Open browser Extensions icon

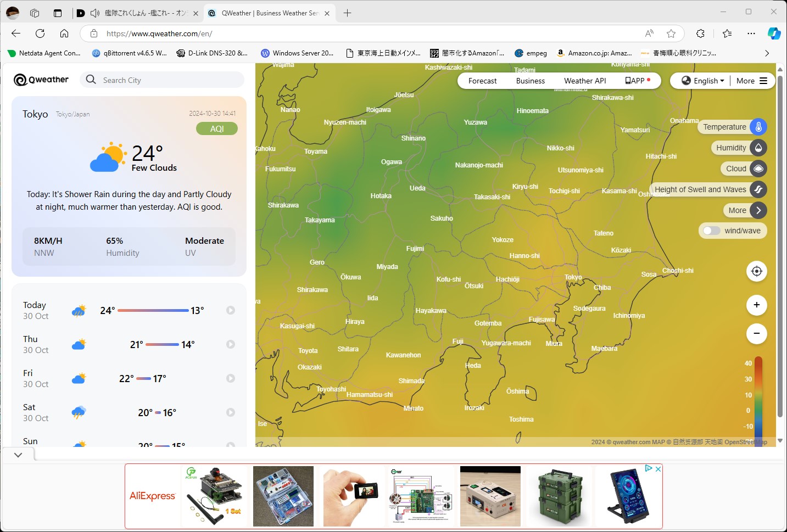[701, 33]
